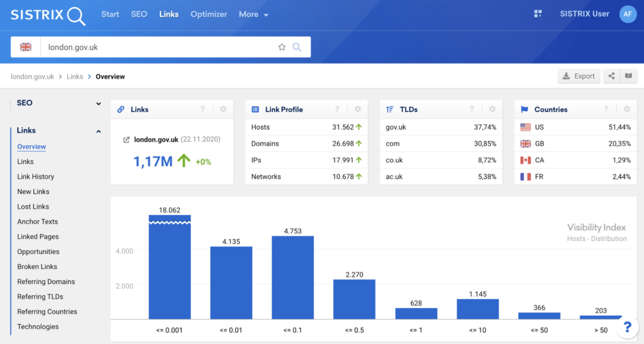The image size is (644, 344).
Task: Select Links in the top navigation
Action: (169, 14)
